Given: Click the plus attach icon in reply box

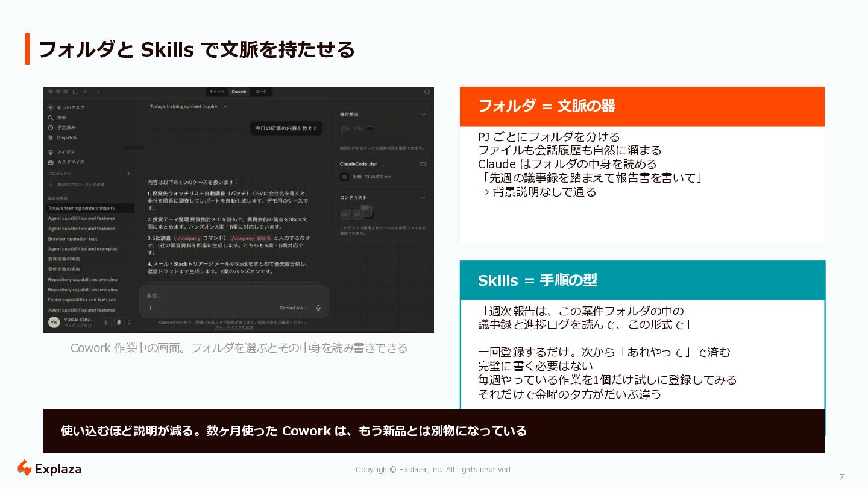Looking at the screenshot, I should 150,308.
